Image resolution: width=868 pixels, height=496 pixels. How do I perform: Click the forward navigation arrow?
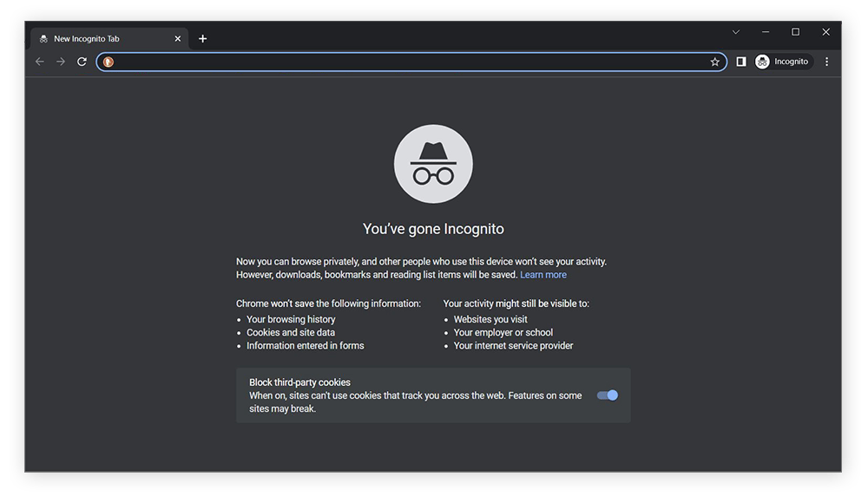[x=61, y=62]
